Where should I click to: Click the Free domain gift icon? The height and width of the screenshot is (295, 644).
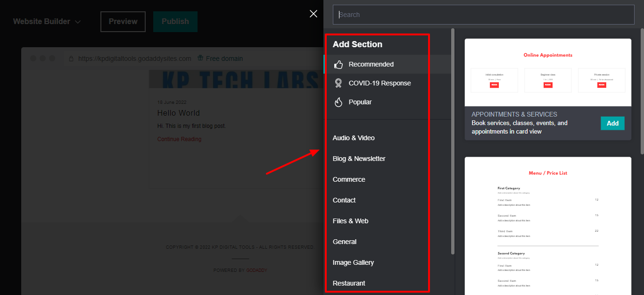[200, 59]
